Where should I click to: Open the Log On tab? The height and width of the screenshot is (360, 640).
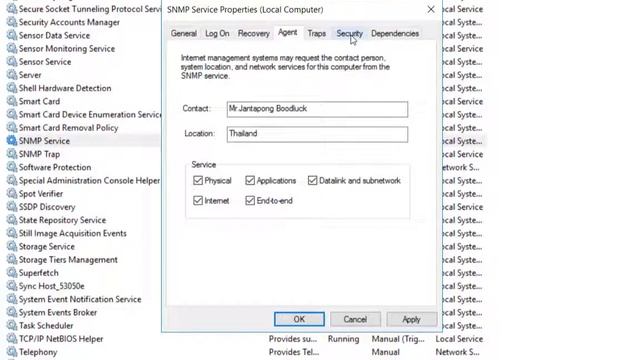tap(217, 33)
